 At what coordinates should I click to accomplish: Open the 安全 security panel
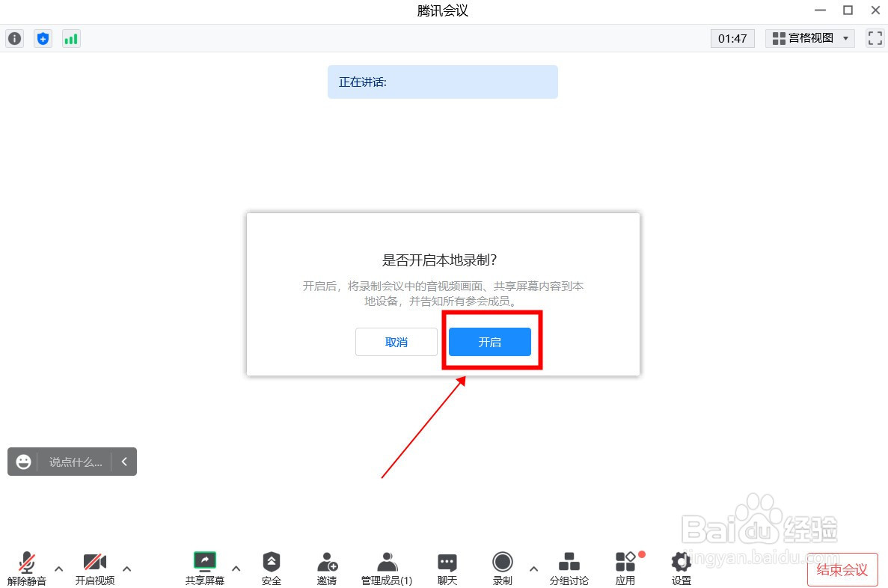271,568
